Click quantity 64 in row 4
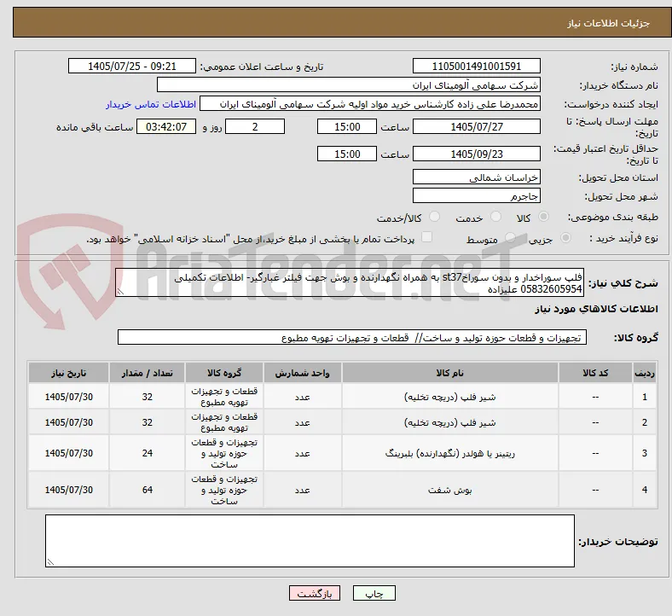 (x=147, y=490)
